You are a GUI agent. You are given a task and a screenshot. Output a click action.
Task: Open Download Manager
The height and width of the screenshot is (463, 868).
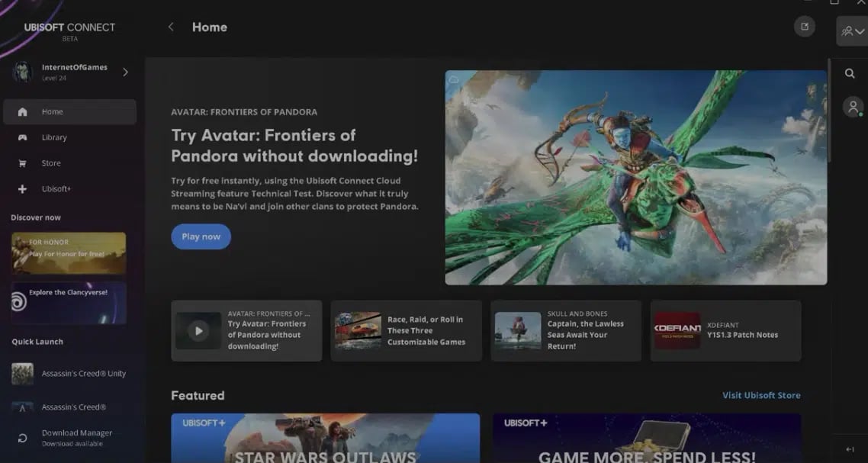69,438
